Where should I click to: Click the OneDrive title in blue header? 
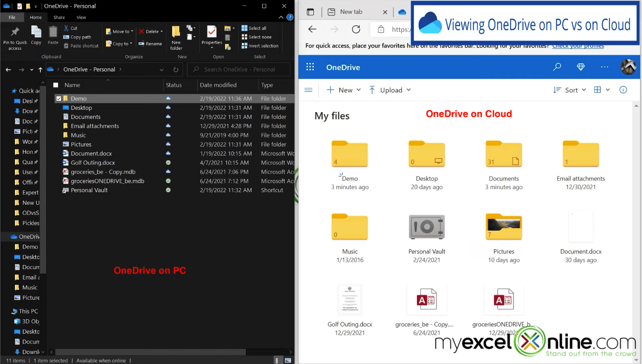343,67
